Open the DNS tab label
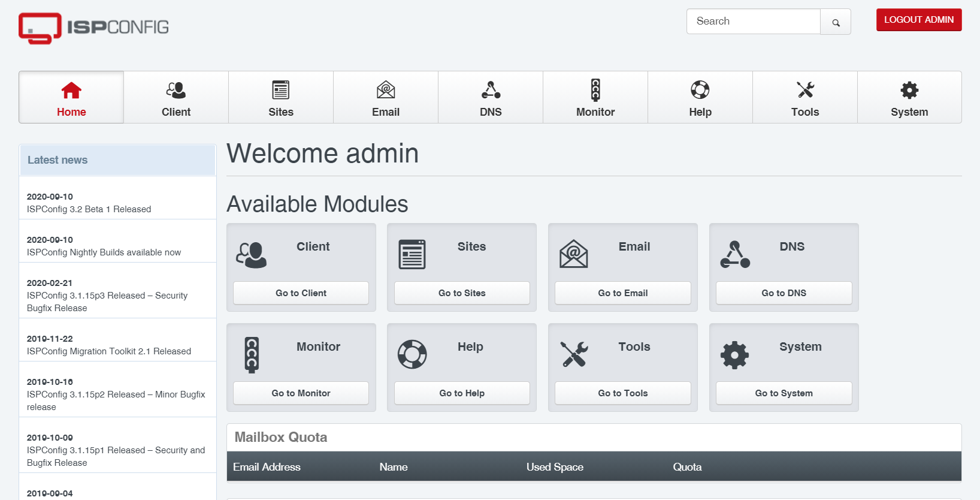Image resolution: width=980 pixels, height=500 pixels. [x=491, y=112]
